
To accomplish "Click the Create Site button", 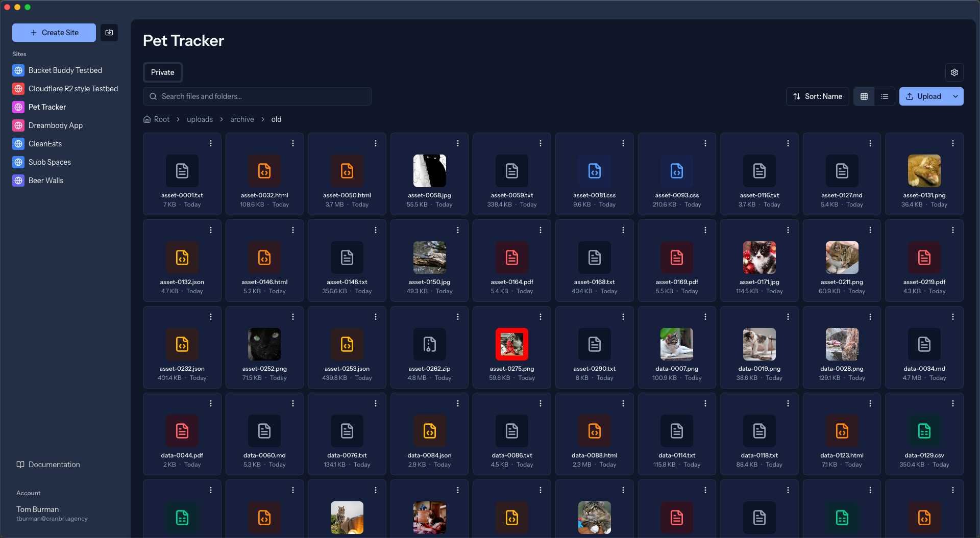I will click(x=54, y=32).
